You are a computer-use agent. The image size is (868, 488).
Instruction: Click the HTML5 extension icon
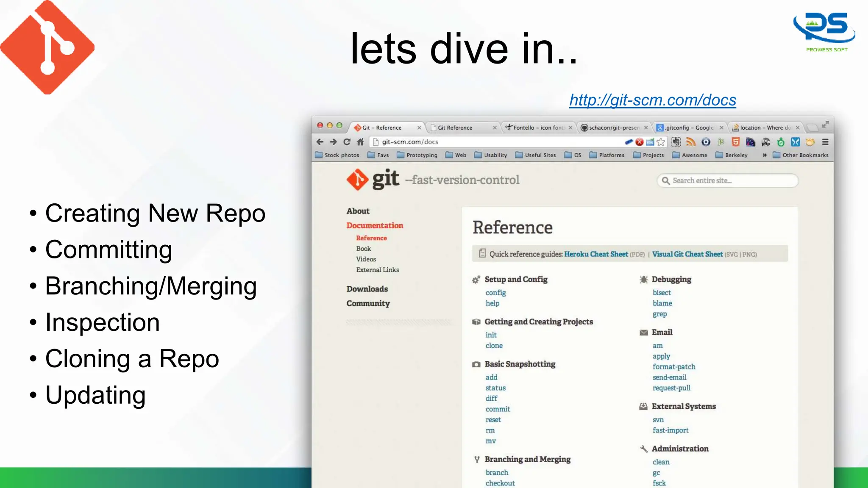point(736,142)
